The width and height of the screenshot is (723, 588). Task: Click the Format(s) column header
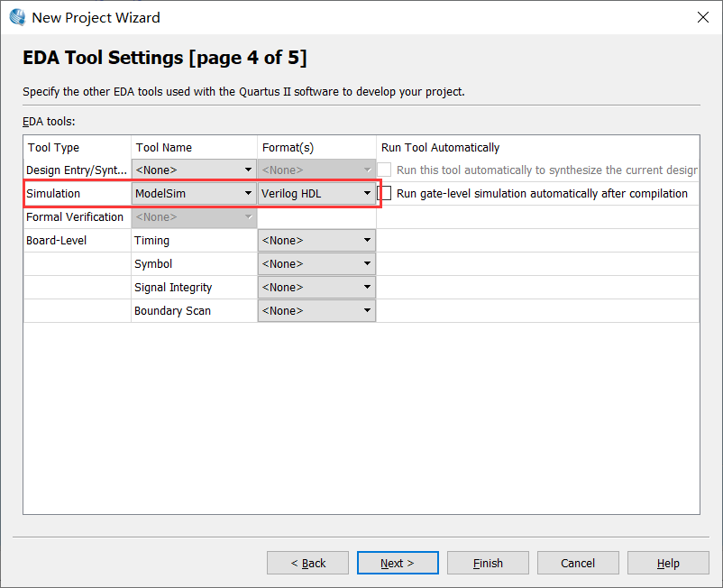pyautogui.click(x=316, y=147)
